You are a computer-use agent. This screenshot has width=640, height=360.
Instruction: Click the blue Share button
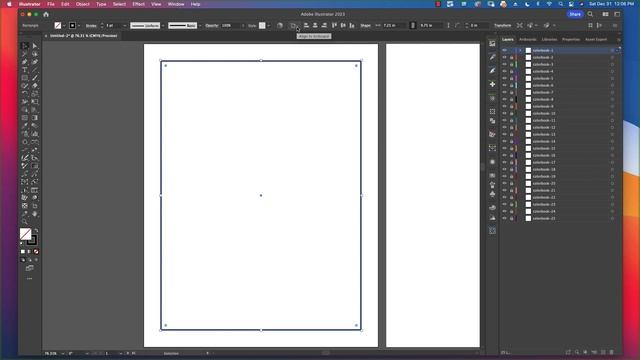point(575,14)
